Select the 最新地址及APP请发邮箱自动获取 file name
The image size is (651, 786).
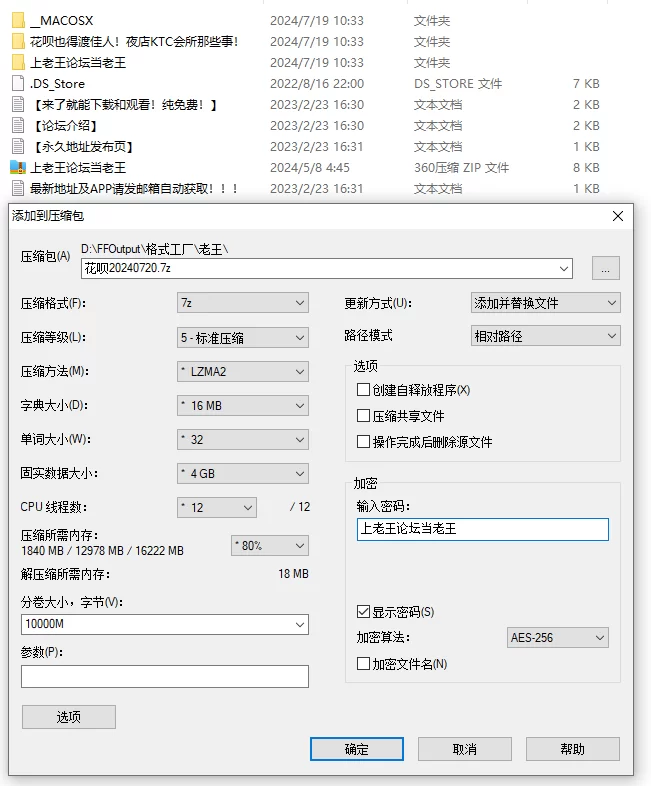pos(133,189)
